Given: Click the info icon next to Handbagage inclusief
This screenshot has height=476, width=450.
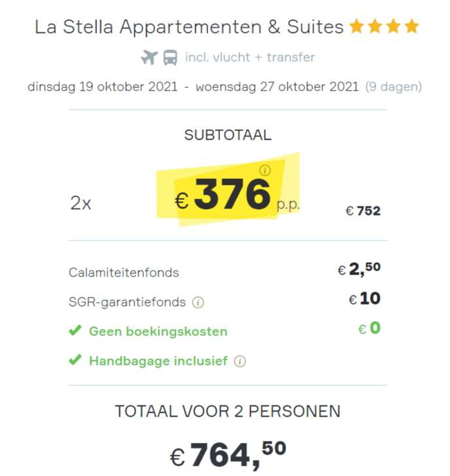Looking at the screenshot, I should click(240, 361).
